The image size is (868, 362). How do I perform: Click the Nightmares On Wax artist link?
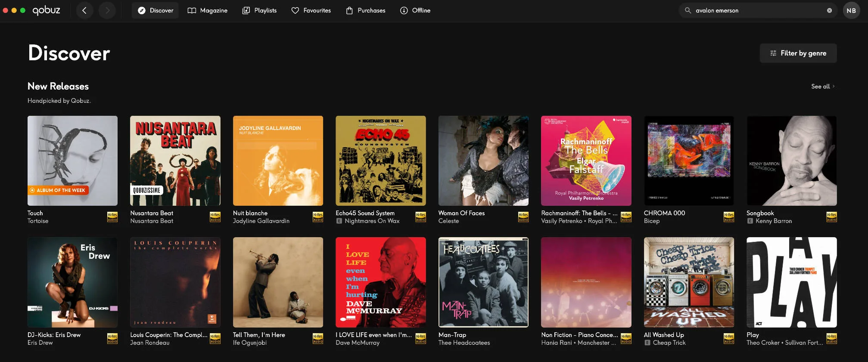372,221
